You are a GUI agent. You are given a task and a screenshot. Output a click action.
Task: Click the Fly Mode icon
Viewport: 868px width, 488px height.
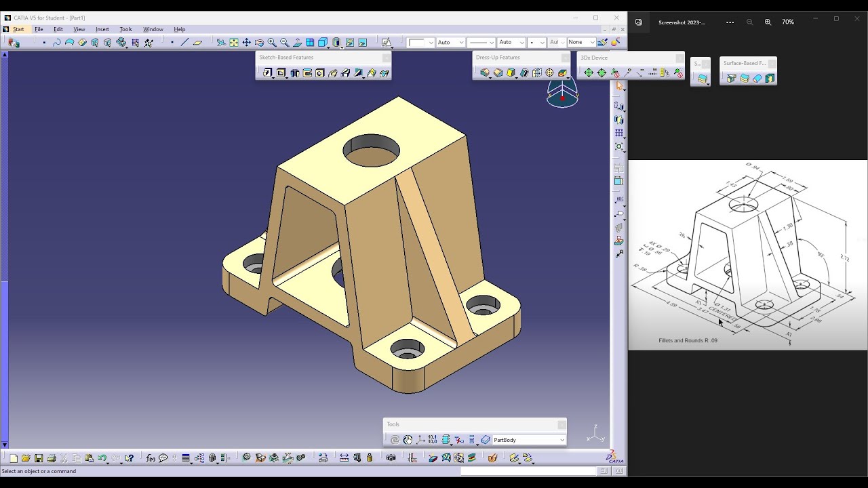point(221,42)
